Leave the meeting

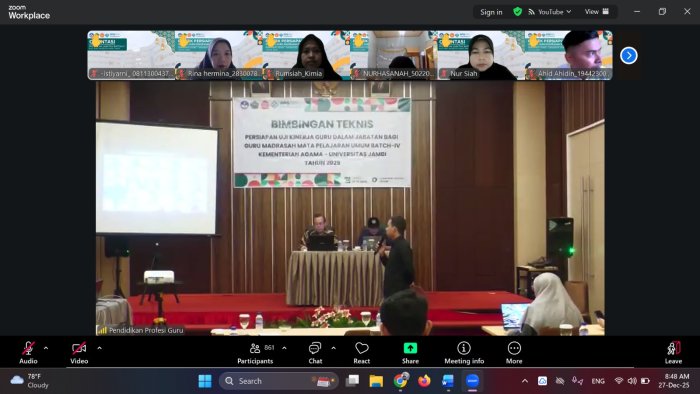[673, 353]
